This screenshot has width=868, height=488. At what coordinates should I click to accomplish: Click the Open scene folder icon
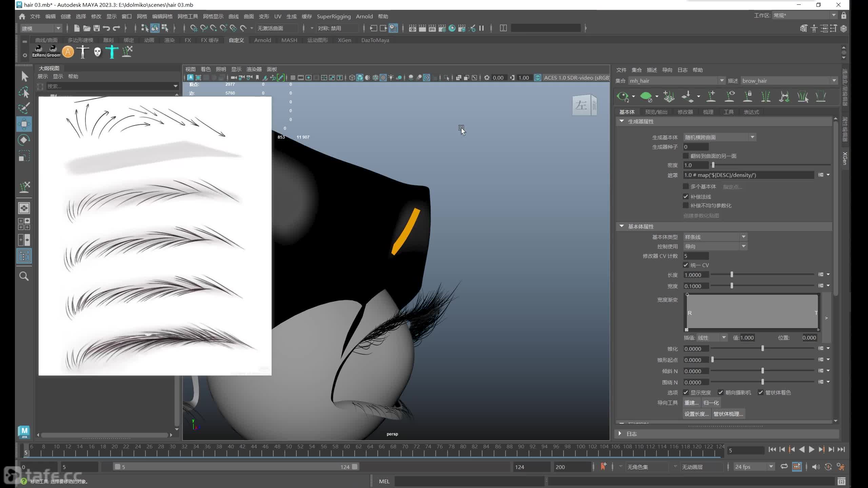pyautogui.click(x=87, y=28)
